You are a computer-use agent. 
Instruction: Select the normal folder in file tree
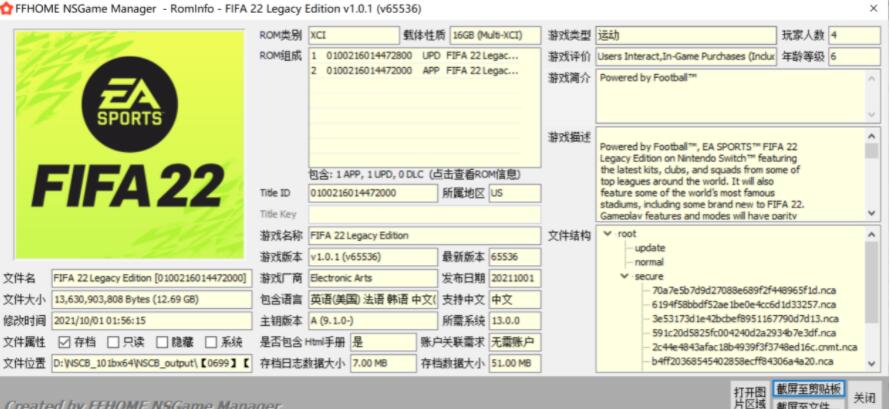(x=649, y=262)
